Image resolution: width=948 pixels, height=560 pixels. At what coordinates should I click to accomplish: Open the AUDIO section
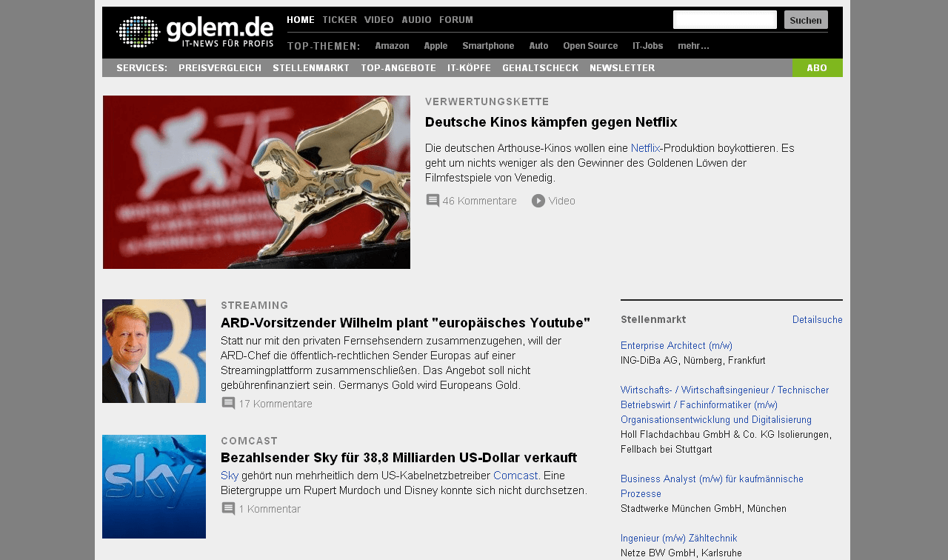pyautogui.click(x=416, y=20)
